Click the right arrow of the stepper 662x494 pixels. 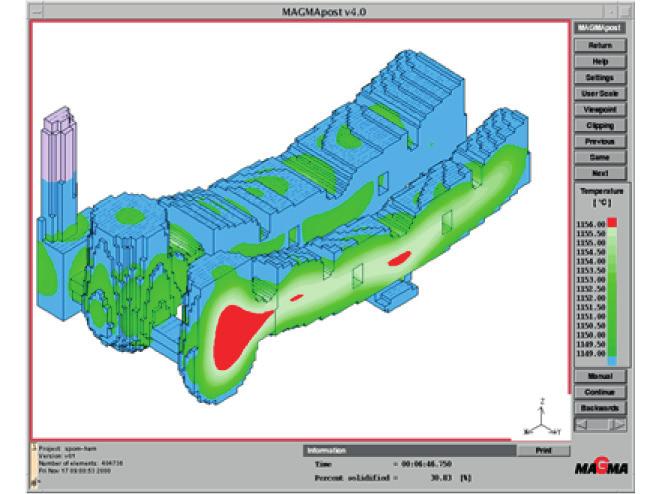(619, 425)
